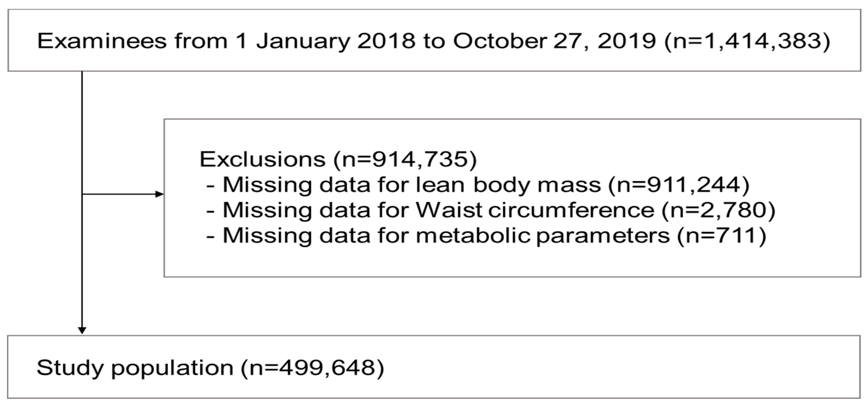Click the "Study population" label
Screen dimensions: 868x407
[135, 368]
